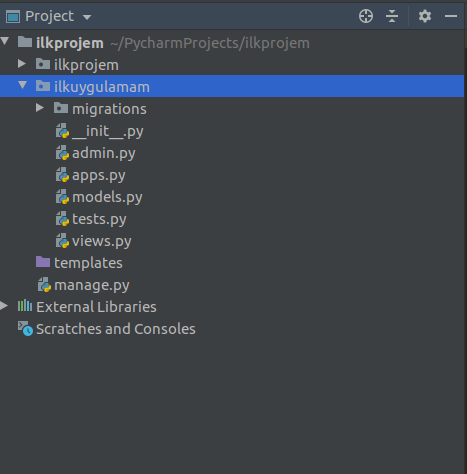Click the root ilkprojem folder icon
The height and width of the screenshot is (474, 467).
pos(25,42)
